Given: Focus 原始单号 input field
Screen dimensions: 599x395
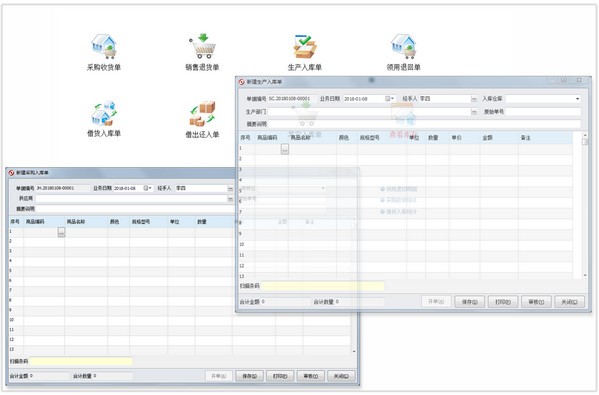Looking at the screenshot, I should (x=543, y=112).
